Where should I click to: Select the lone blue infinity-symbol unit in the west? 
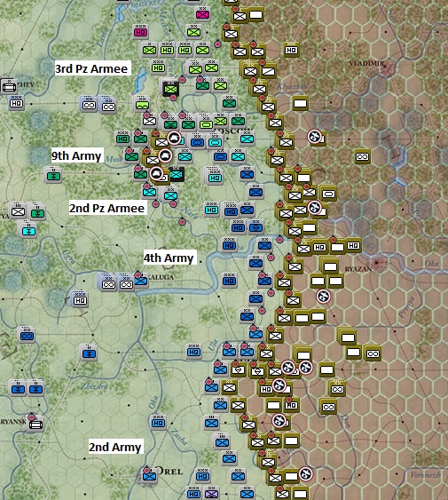pyautogui.click(x=27, y=336)
